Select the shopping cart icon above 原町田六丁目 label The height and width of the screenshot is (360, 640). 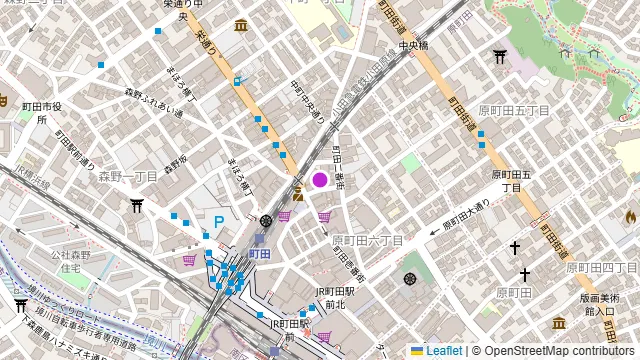click(x=324, y=217)
